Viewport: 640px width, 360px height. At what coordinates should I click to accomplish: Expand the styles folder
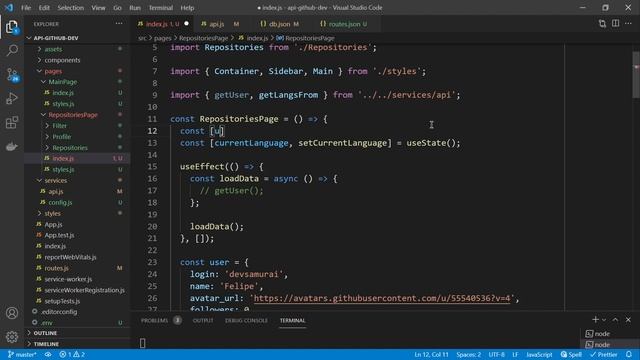[x=52, y=213]
